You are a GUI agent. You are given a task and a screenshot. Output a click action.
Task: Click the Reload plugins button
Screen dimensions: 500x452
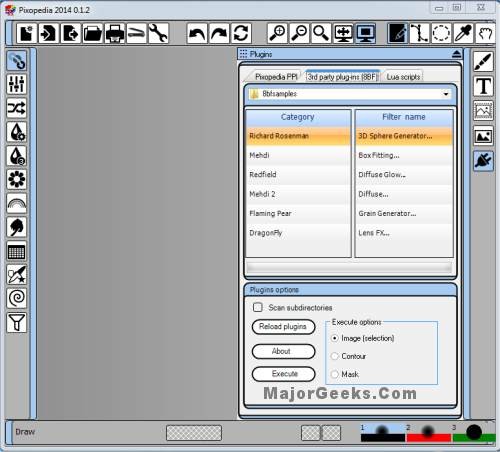(283, 327)
